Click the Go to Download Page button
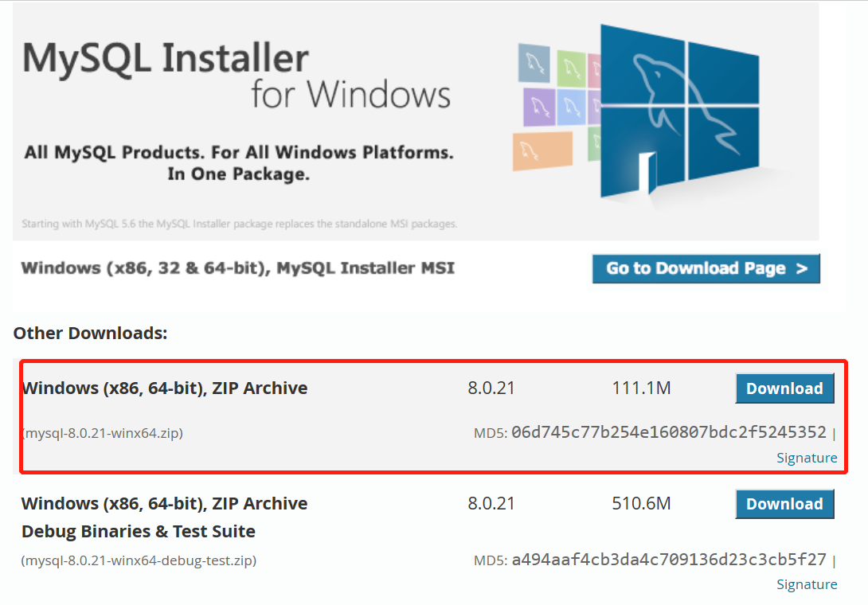868x605 pixels. (x=706, y=269)
